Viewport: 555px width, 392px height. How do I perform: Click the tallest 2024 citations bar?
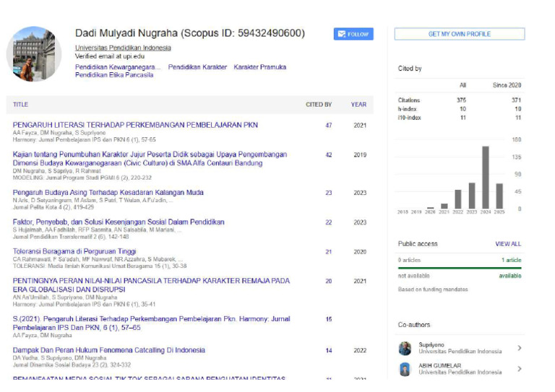click(x=485, y=178)
